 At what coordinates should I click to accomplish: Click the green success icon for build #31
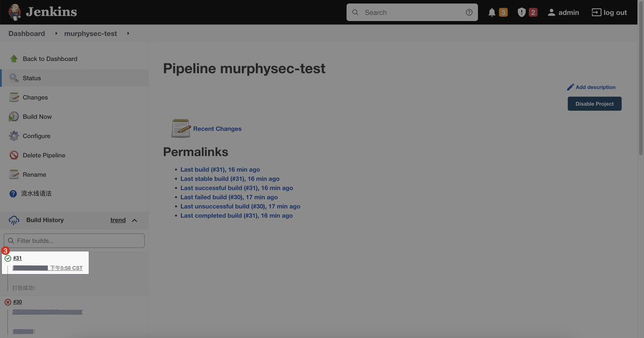pos(8,258)
